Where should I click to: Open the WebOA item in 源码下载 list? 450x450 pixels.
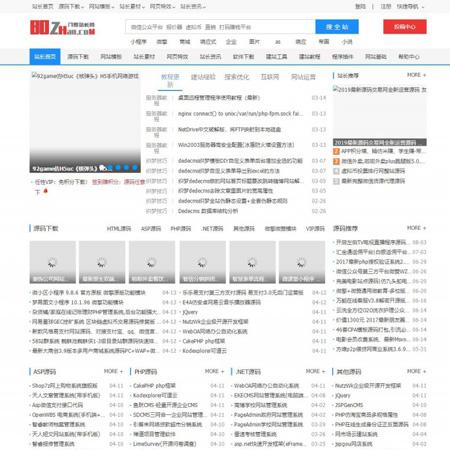click(215, 331)
